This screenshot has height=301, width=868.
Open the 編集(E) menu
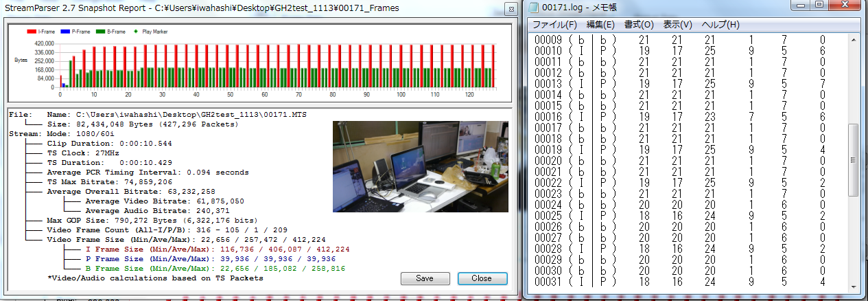click(x=600, y=25)
